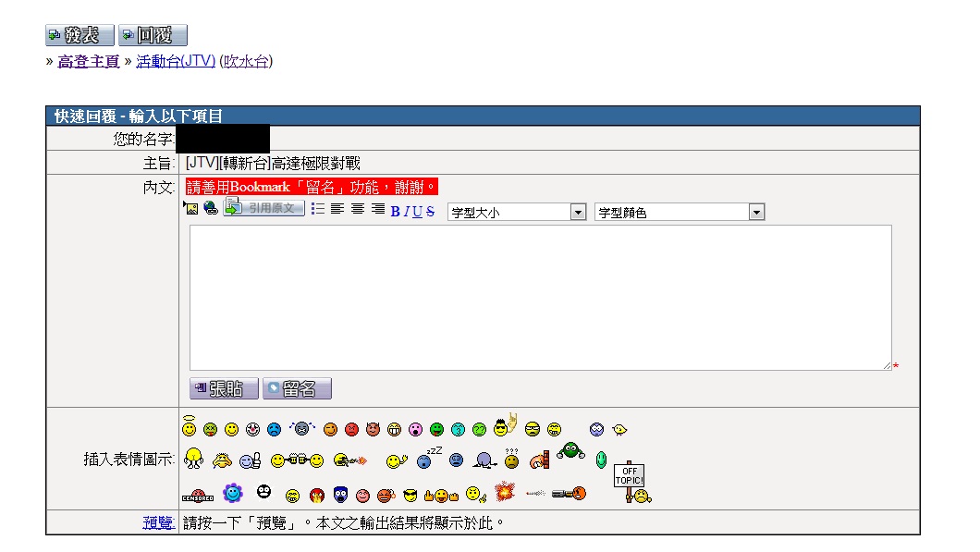Click the bulleted list icon
The image size is (980, 552).
[x=318, y=210]
